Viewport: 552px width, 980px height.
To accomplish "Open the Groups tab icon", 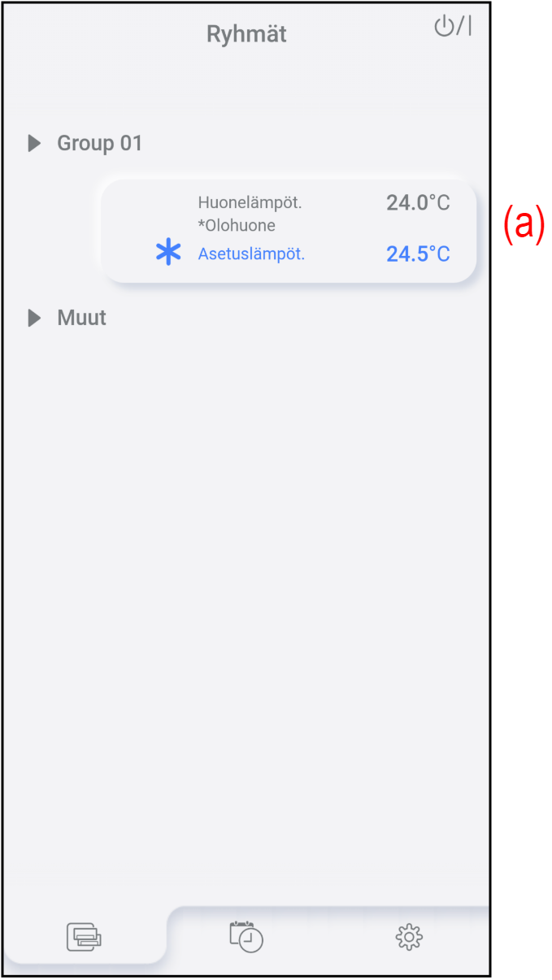I will coord(85,938).
